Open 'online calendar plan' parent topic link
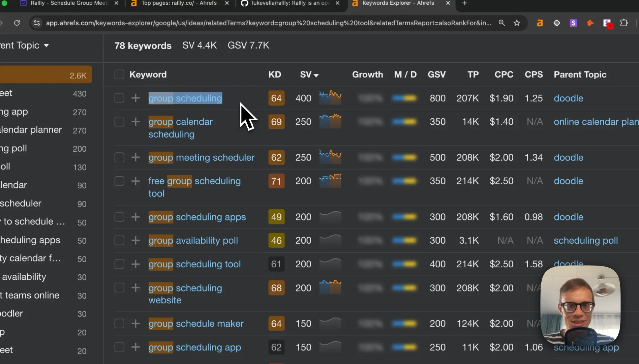Screen dimensions: 639x364 tap(596, 122)
